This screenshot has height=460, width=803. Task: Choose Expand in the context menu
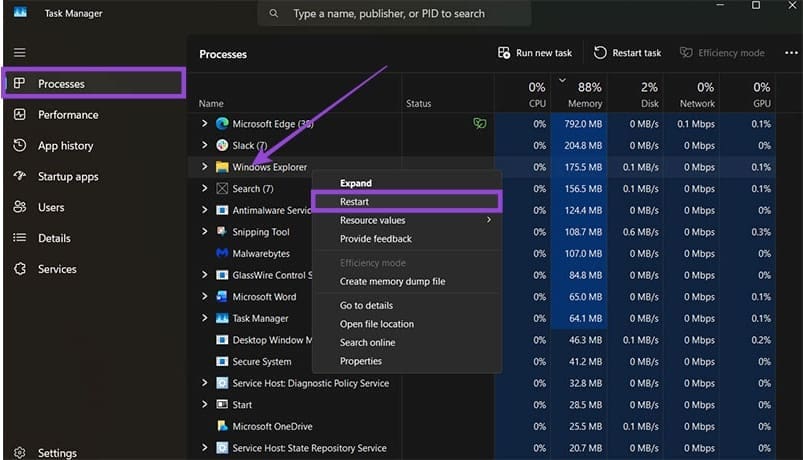point(407,183)
